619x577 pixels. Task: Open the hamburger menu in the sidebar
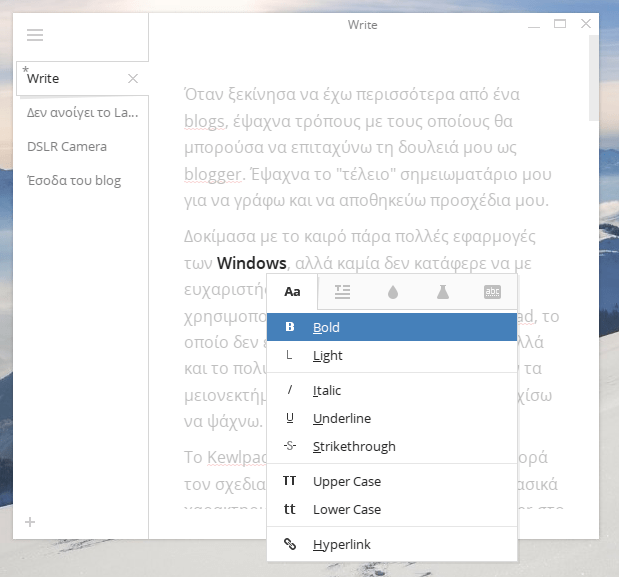pos(35,35)
